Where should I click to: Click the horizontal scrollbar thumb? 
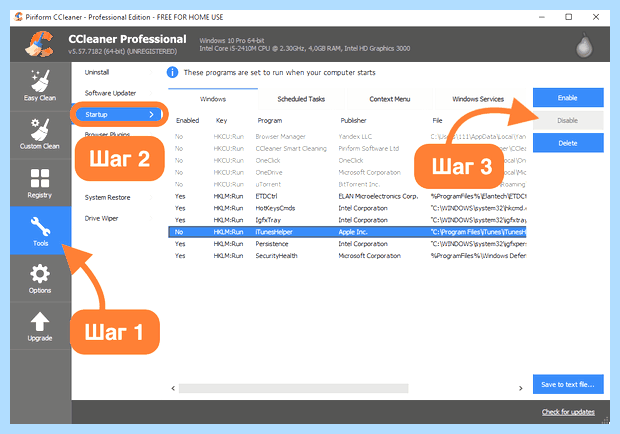click(293, 389)
